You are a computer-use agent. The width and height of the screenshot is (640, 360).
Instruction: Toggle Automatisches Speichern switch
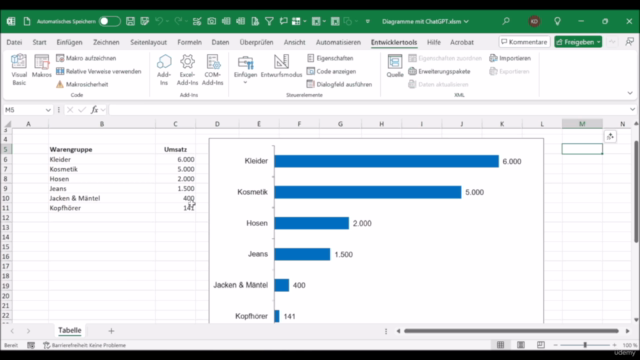[109, 22]
